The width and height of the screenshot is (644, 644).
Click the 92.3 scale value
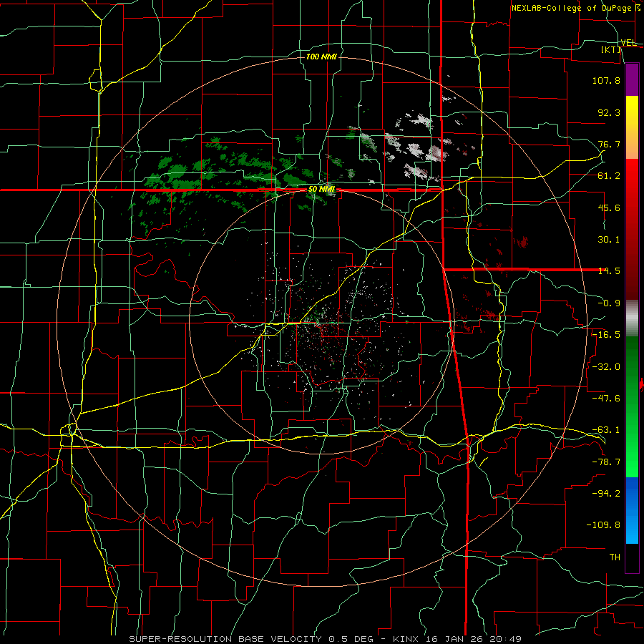pos(609,112)
